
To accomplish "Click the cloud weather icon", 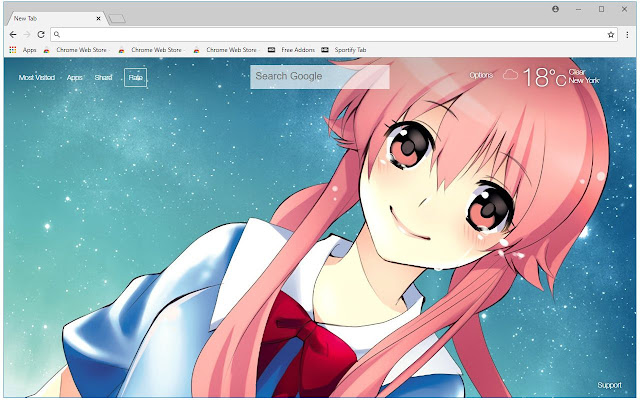I will point(510,75).
